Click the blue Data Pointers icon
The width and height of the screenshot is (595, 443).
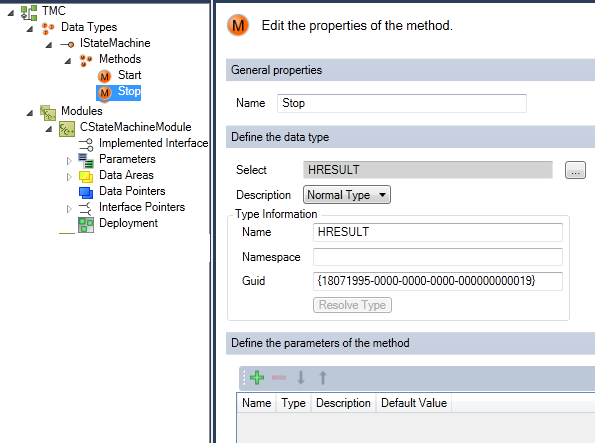tap(86, 192)
